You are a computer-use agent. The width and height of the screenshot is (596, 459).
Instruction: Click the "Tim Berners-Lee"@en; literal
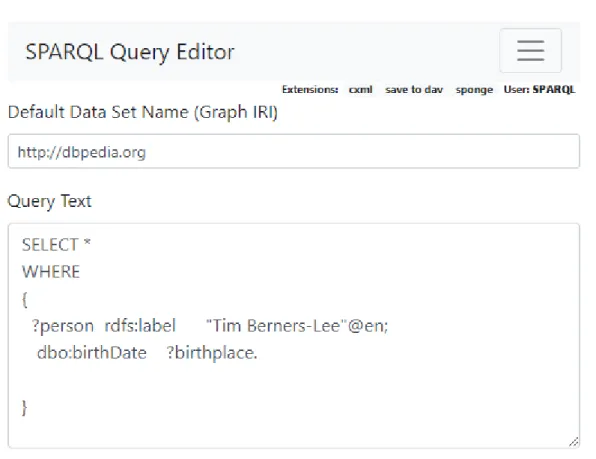coord(297,326)
